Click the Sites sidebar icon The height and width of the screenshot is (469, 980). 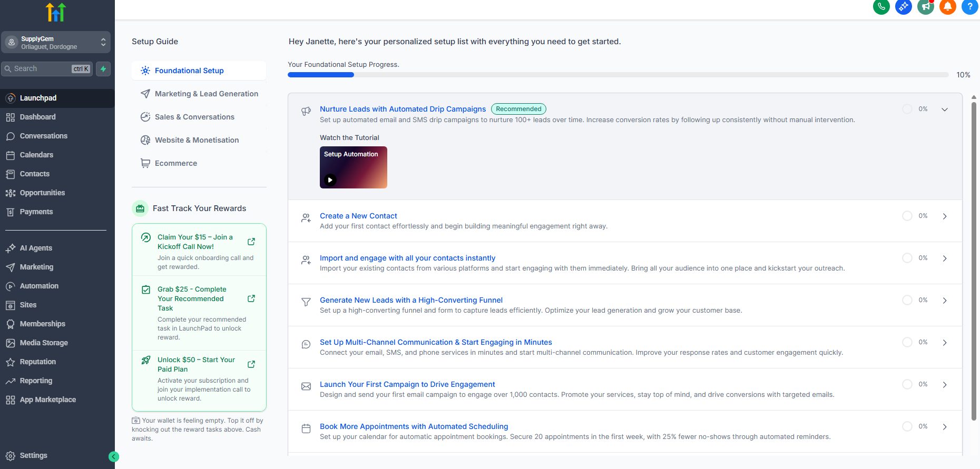coord(10,305)
